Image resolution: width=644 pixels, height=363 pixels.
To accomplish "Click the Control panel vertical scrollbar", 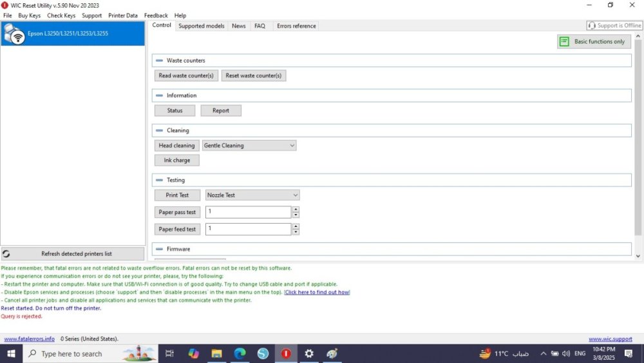I will click(638, 138).
